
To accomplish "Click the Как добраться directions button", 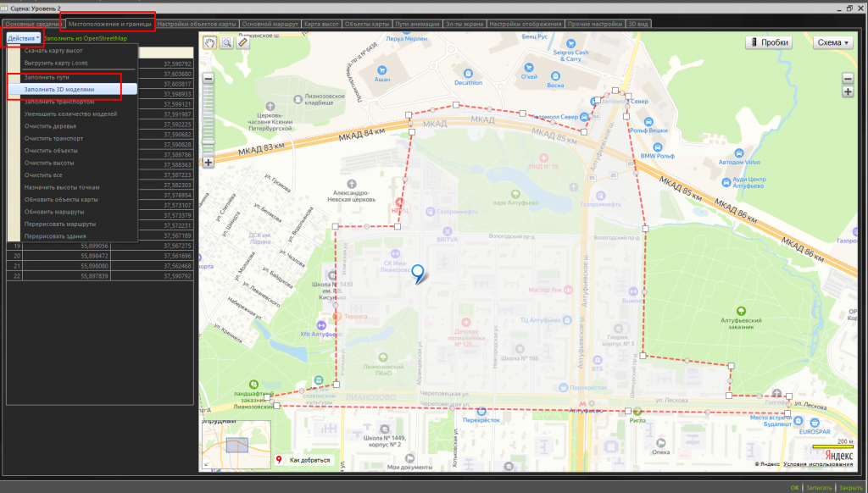I will [304, 460].
